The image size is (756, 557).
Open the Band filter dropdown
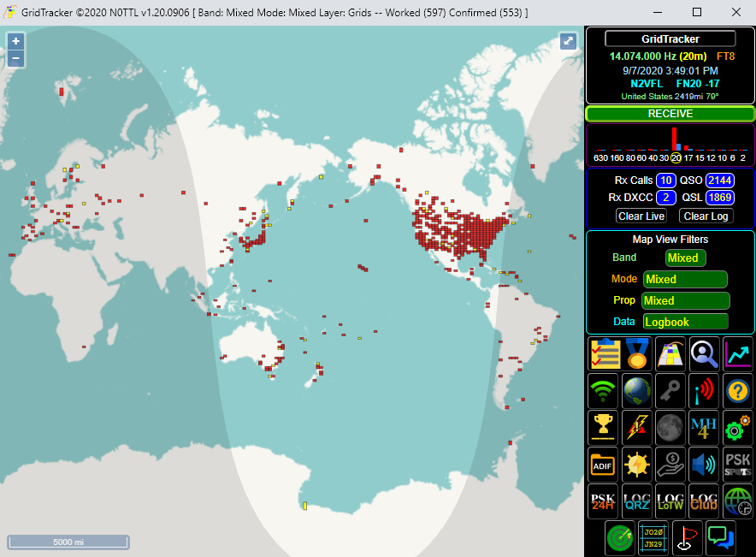pos(685,258)
